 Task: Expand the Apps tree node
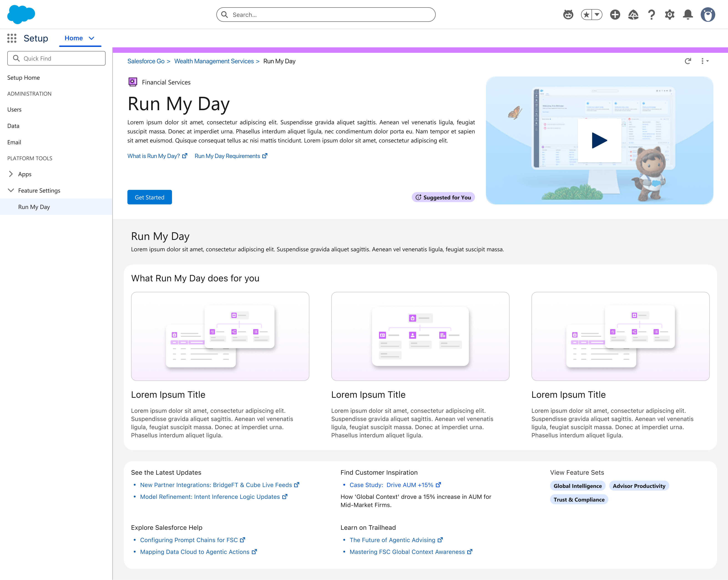click(x=11, y=174)
